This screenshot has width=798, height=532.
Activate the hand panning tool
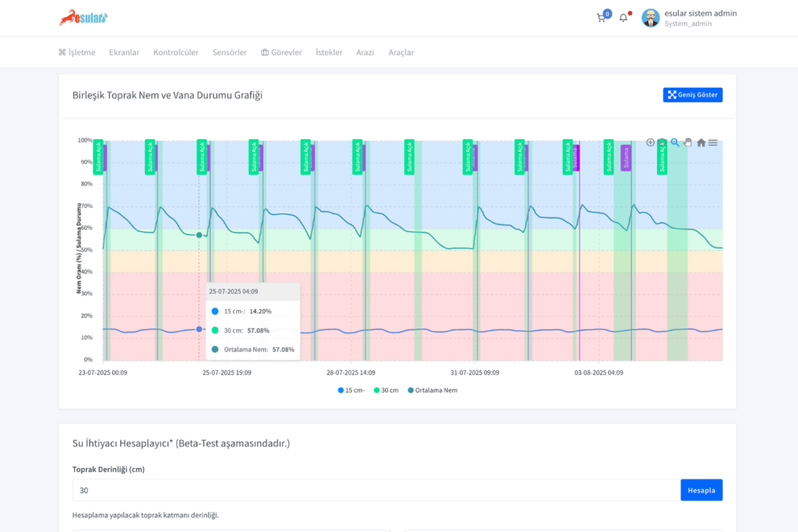tap(687, 143)
